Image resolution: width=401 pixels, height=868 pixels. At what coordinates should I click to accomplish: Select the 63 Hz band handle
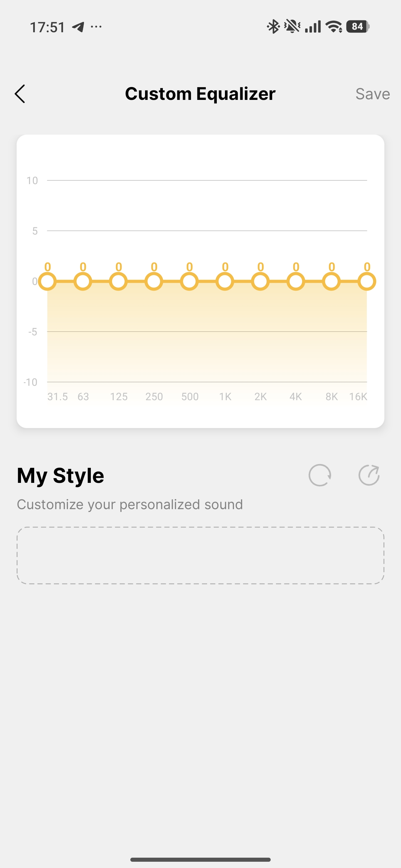83,282
